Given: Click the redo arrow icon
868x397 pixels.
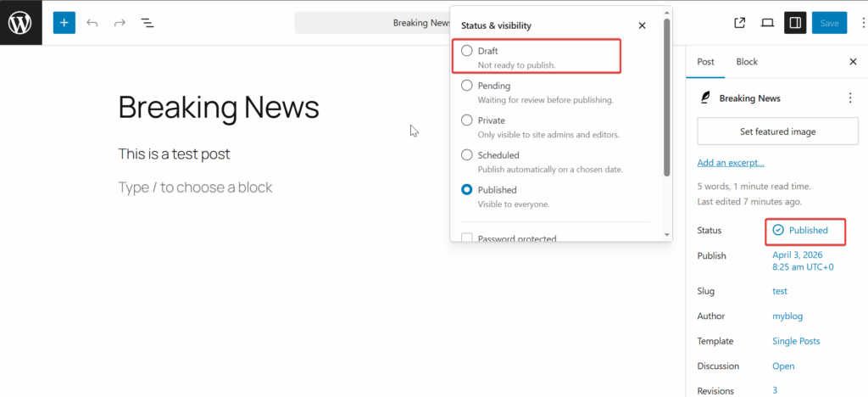Looking at the screenshot, I should pyautogui.click(x=120, y=23).
